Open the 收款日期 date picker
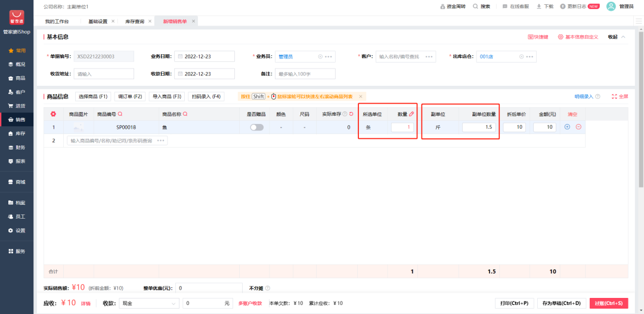644x314 pixels. (x=205, y=74)
